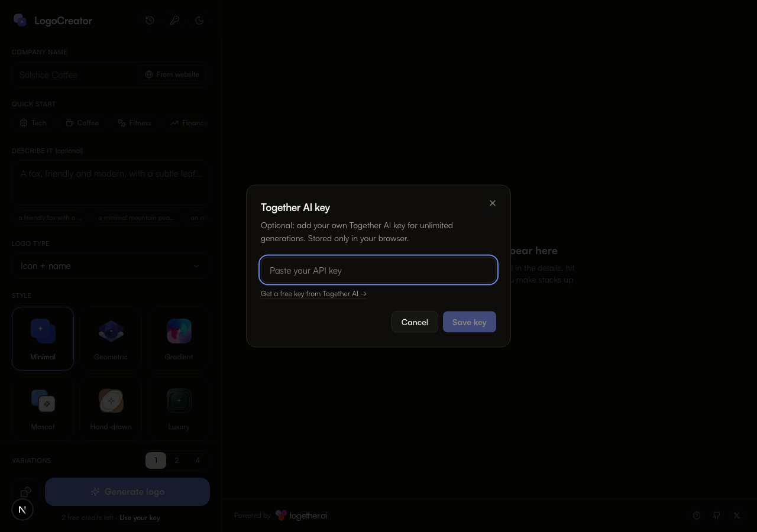Select the Geometric style card
The height and width of the screenshot is (532, 757).
111,339
